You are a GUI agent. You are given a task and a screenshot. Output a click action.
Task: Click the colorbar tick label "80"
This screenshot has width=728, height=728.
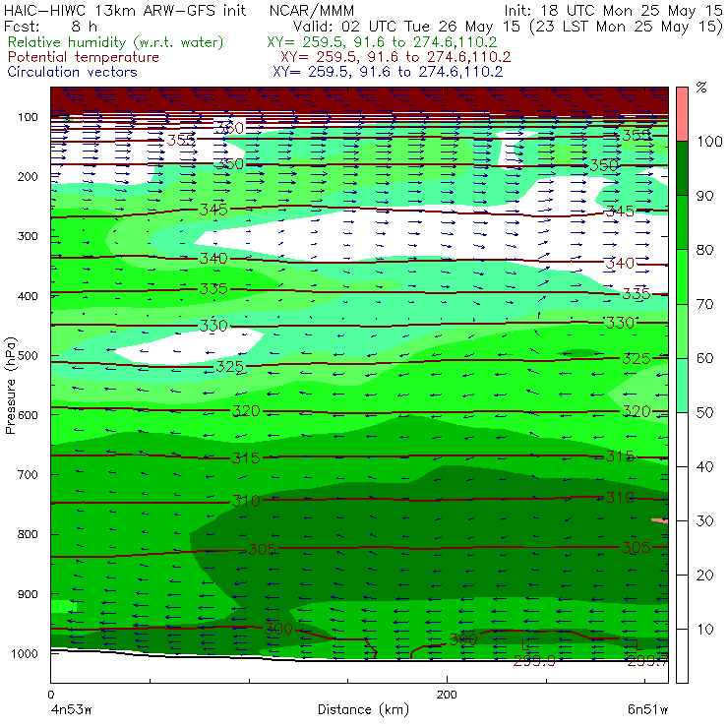click(x=704, y=250)
